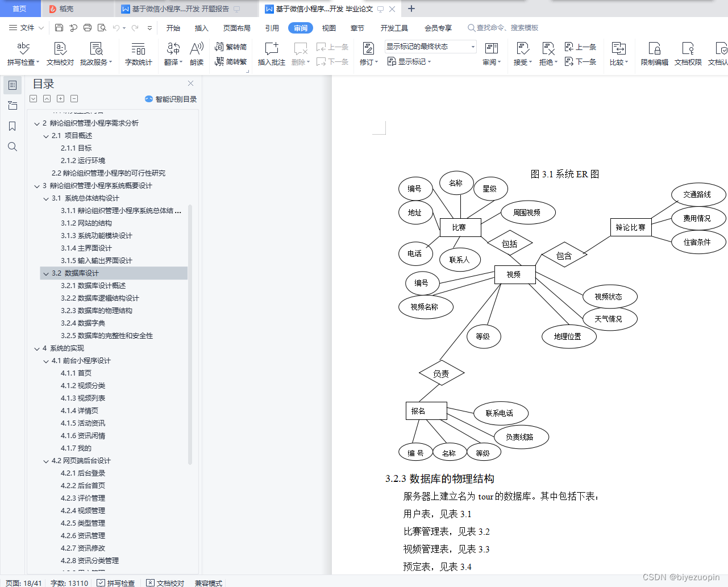Open the compare documents tool
This screenshot has width=728, height=587.
tap(618, 54)
